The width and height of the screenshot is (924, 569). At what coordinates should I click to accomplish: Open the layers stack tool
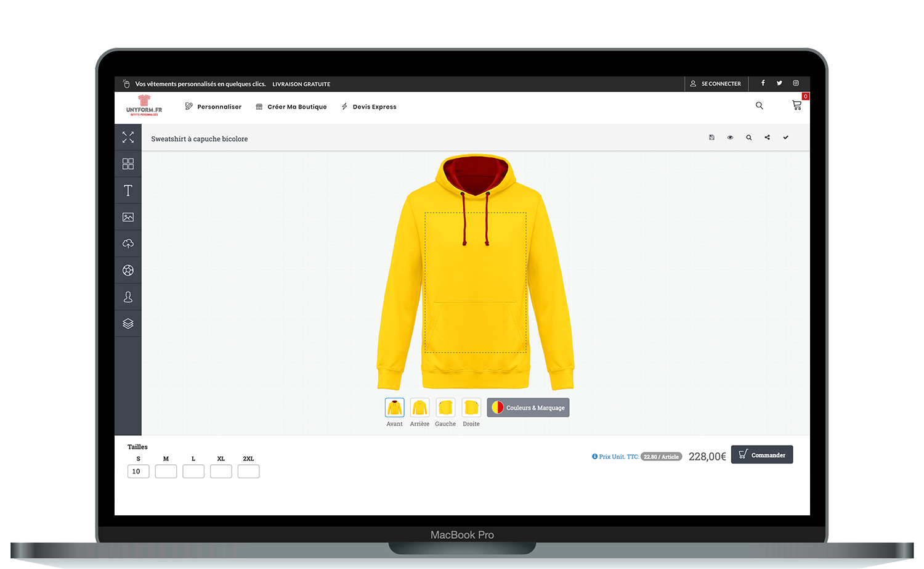tap(128, 324)
